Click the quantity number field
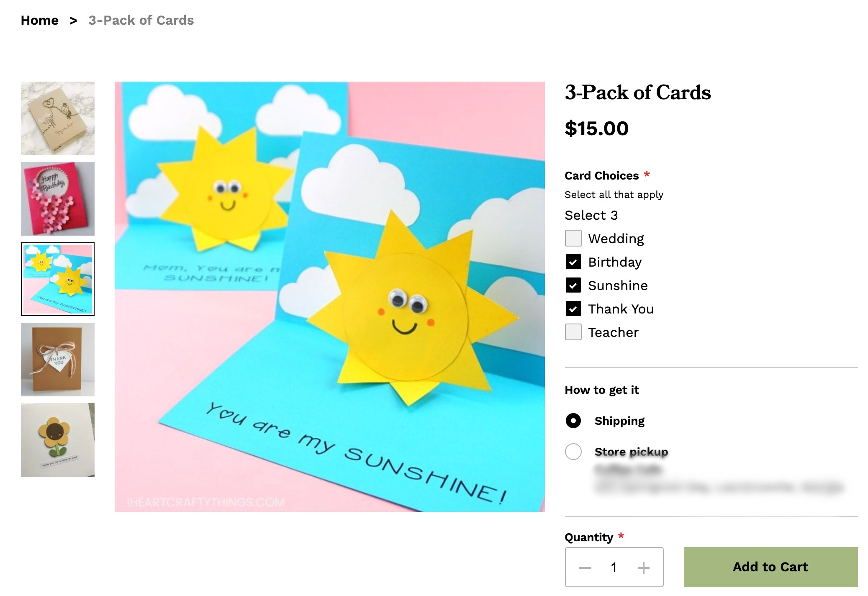This screenshot has height=596, width=868. (614, 568)
